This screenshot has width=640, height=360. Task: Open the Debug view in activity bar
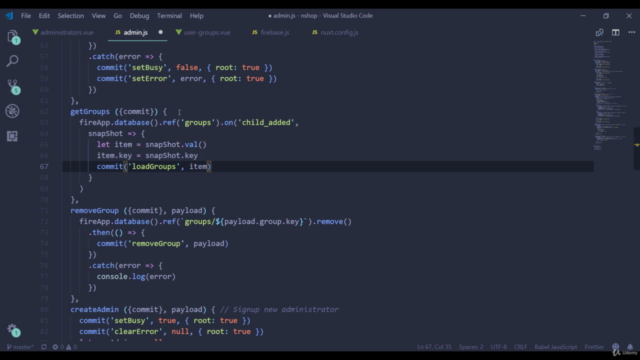[x=12, y=111]
